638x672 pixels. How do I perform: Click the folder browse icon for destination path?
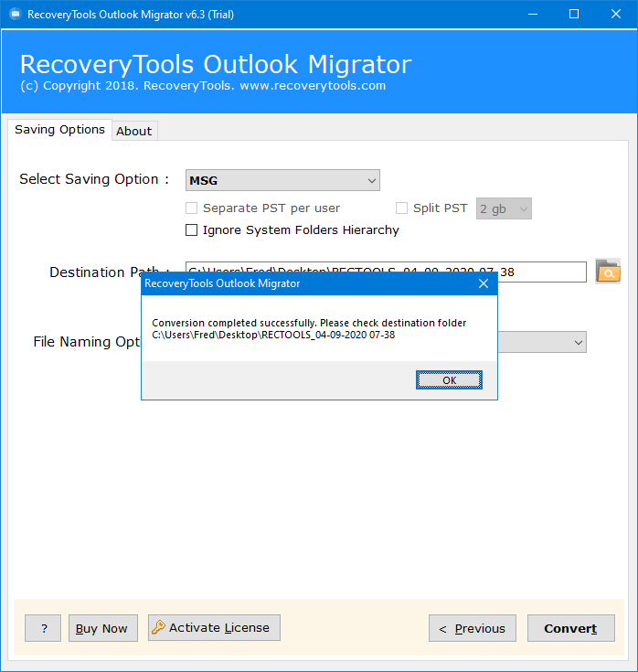point(608,272)
